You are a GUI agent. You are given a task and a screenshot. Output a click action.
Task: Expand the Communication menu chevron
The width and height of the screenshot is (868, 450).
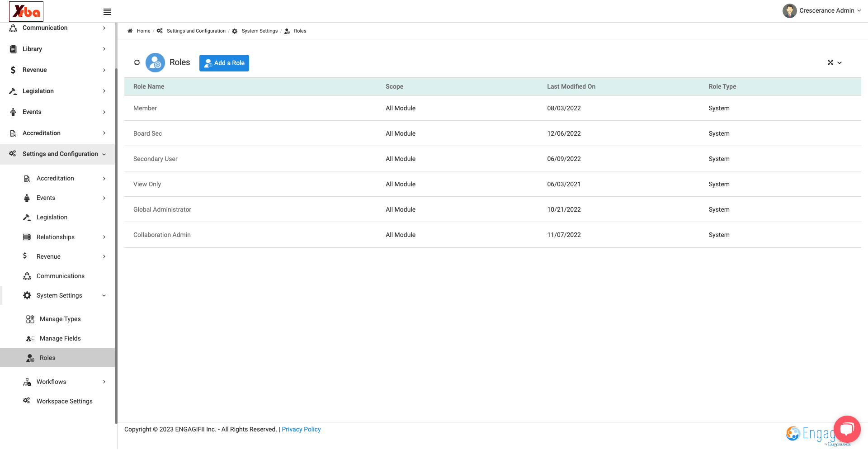click(104, 28)
